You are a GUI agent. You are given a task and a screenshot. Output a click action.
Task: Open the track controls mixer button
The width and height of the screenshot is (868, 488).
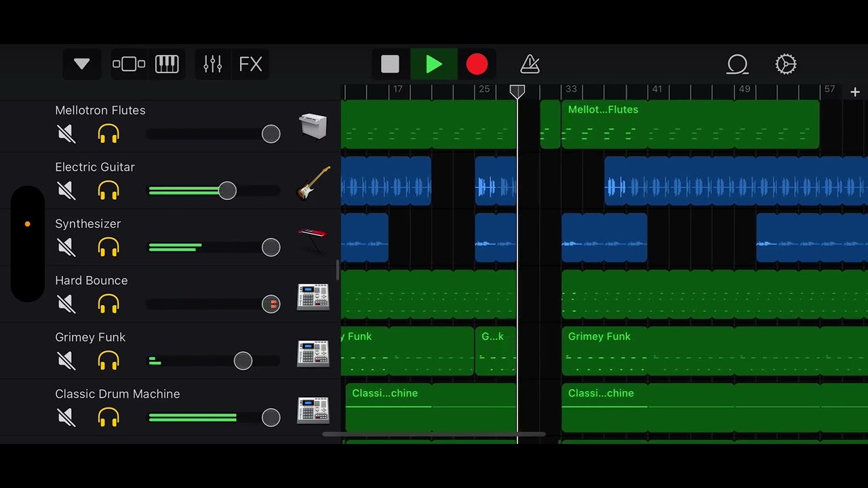point(212,64)
